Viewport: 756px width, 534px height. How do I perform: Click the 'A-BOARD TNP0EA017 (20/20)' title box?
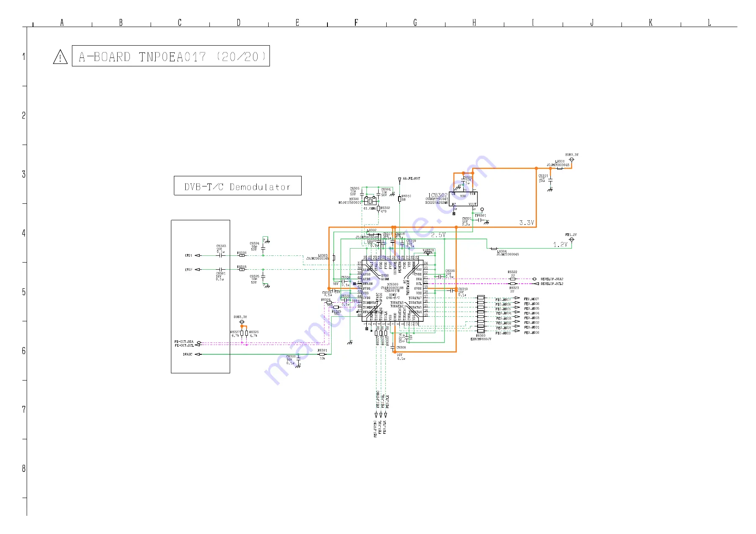171,56
